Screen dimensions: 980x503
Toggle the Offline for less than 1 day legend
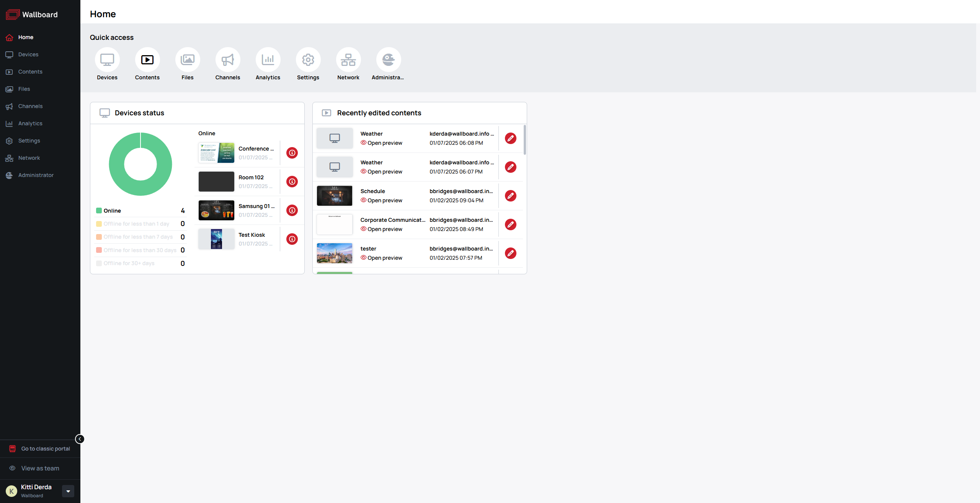pos(136,224)
